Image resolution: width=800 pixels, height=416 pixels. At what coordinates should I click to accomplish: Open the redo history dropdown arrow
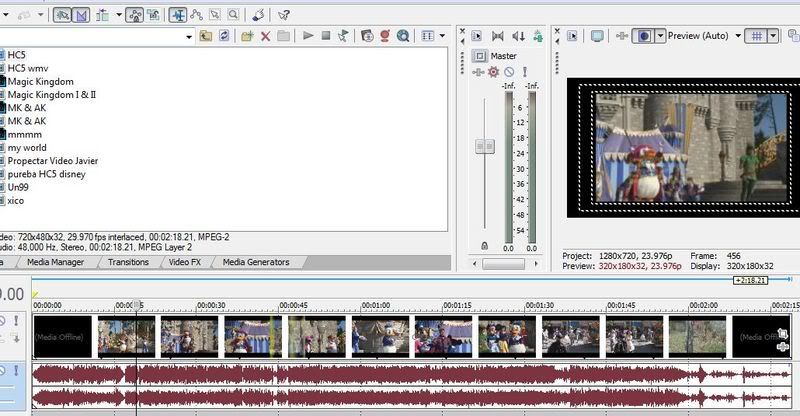(40, 15)
